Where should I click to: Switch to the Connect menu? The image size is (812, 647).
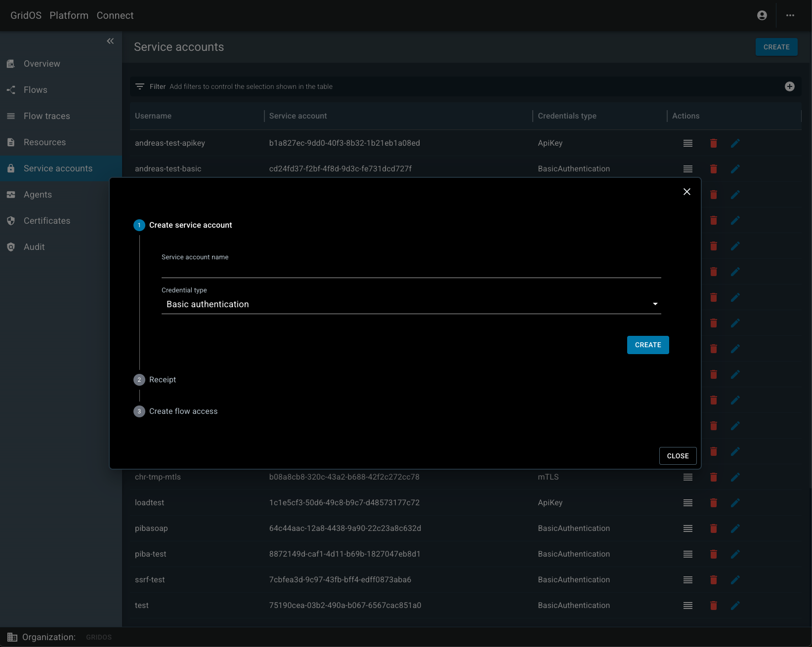(x=115, y=15)
